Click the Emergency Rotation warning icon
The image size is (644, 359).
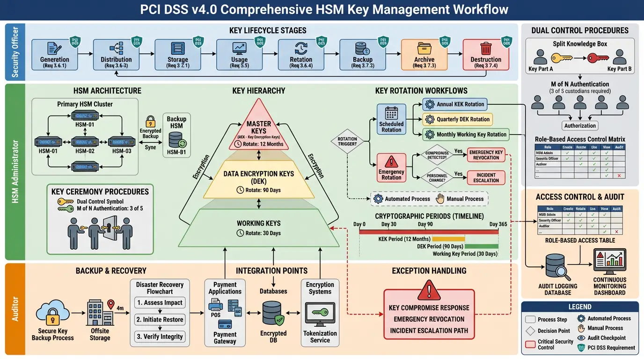click(391, 162)
